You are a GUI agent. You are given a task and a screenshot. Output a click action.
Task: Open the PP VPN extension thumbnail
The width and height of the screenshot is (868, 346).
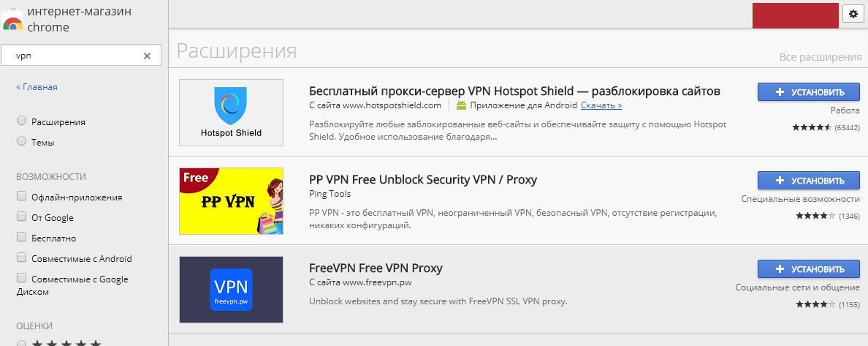pos(232,201)
